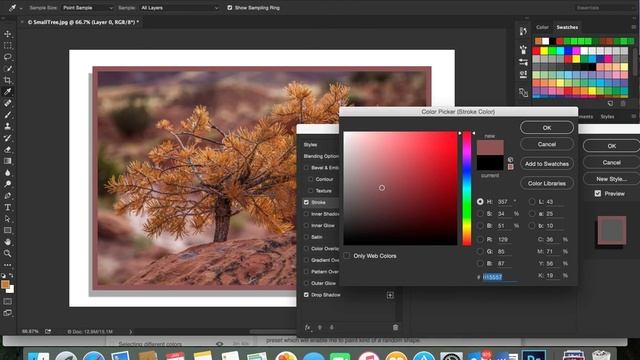Open the Sample Size Point Sample dropdown
The width and height of the screenshot is (640, 360).
pyautogui.click(x=87, y=8)
